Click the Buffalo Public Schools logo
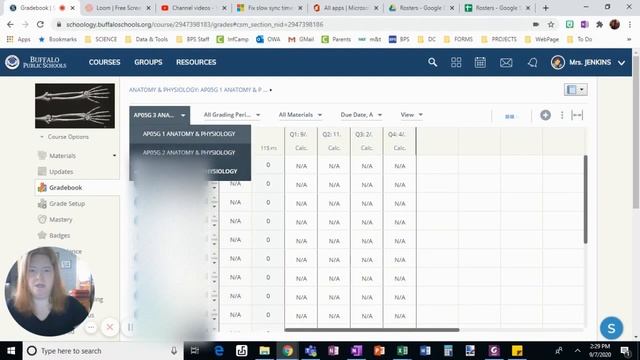The image size is (640, 360). coord(36,62)
